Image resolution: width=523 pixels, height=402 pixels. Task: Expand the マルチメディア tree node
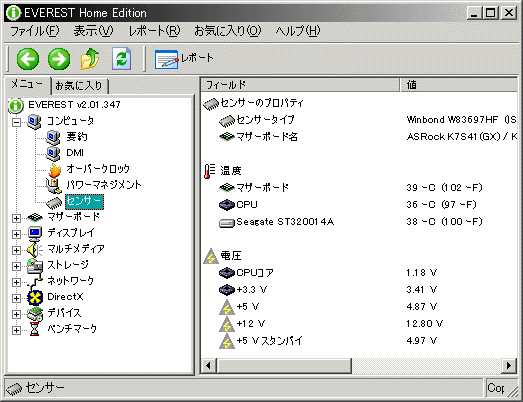click(x=16, y=250)
